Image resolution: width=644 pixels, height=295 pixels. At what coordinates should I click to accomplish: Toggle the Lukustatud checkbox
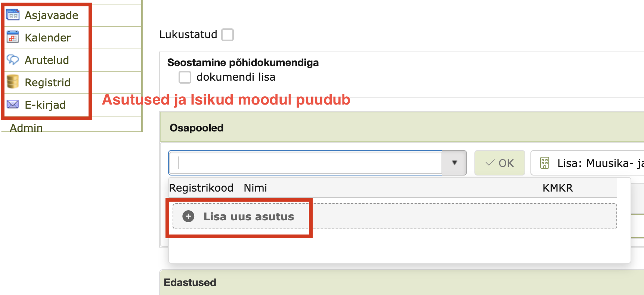227,35
